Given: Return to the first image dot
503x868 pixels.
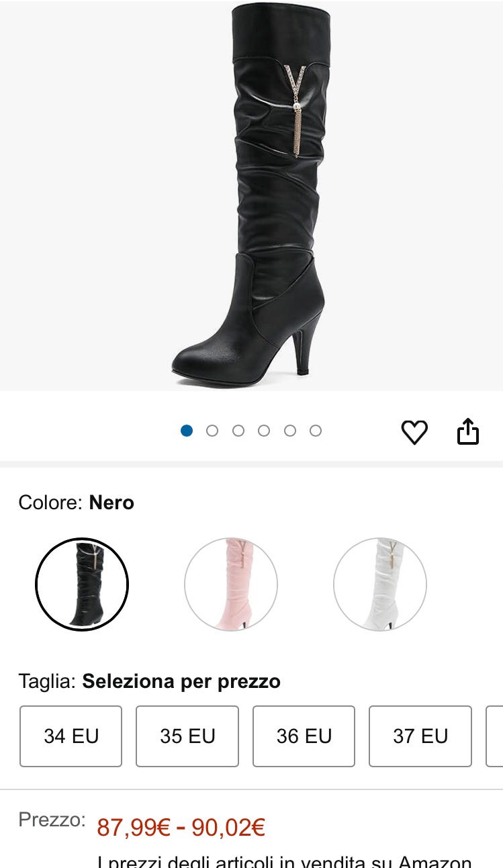Looking at the screenshot, I should 187,431.
